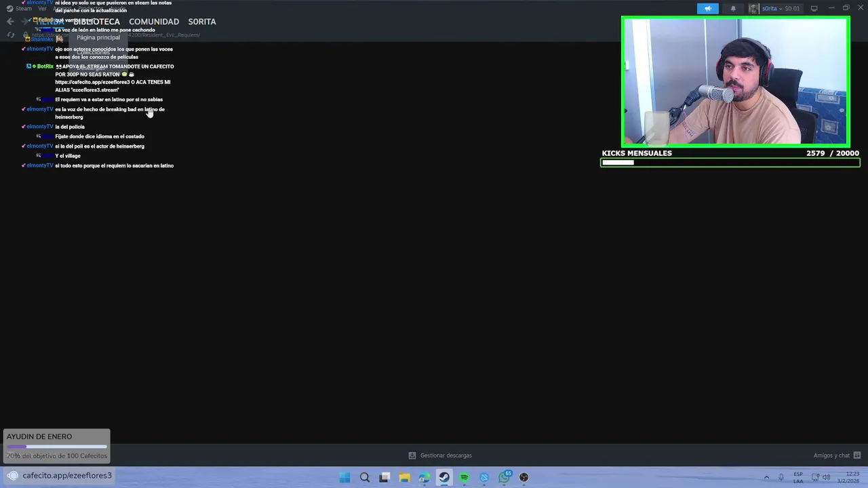Viewport: 868px width, 488px height.
Task: Click Gestionar descargas at the bottom
Action: point(446,455)
